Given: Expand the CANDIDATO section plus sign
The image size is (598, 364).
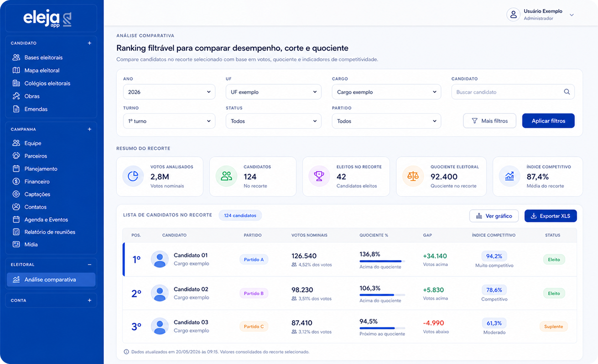Looking at the screenshot, I should coord(89,43).
